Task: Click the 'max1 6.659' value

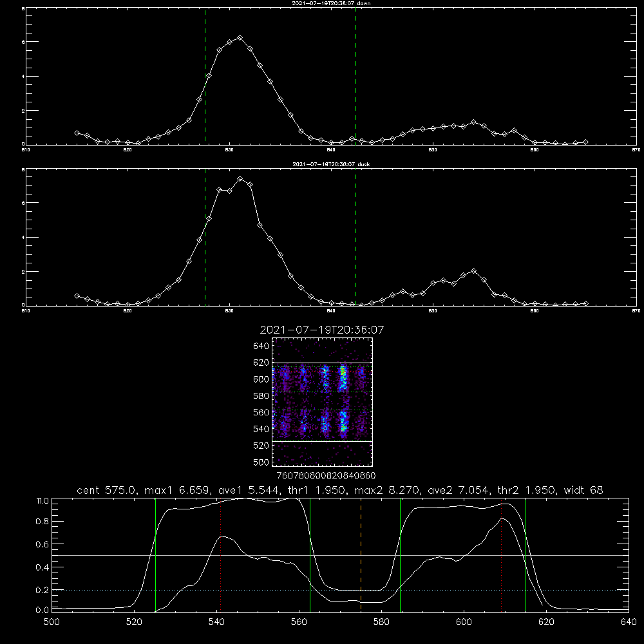Action: coord(178,490)
